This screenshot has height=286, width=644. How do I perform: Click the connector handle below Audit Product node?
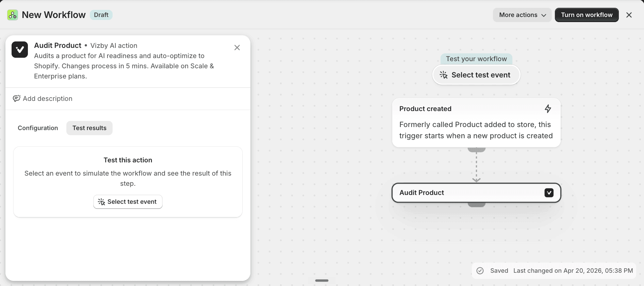[x=477, y=204]
